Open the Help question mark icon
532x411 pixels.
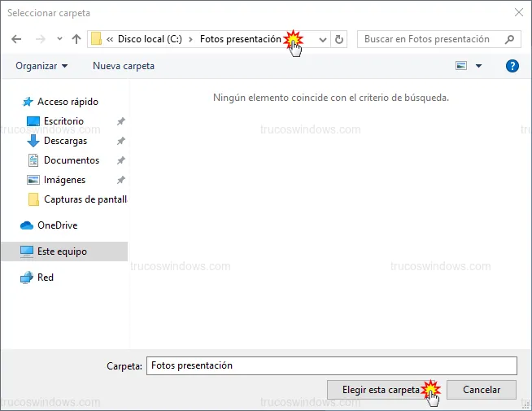tap(512, 66)
